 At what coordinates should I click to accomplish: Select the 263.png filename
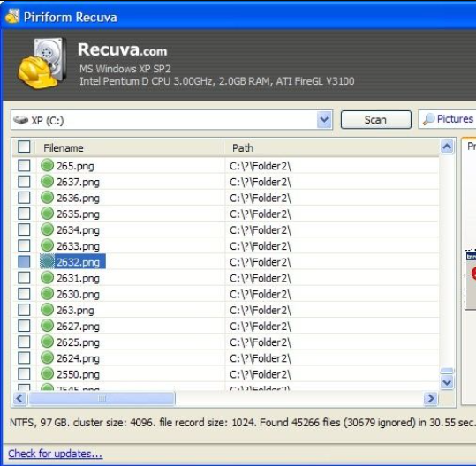coord(75,311)
